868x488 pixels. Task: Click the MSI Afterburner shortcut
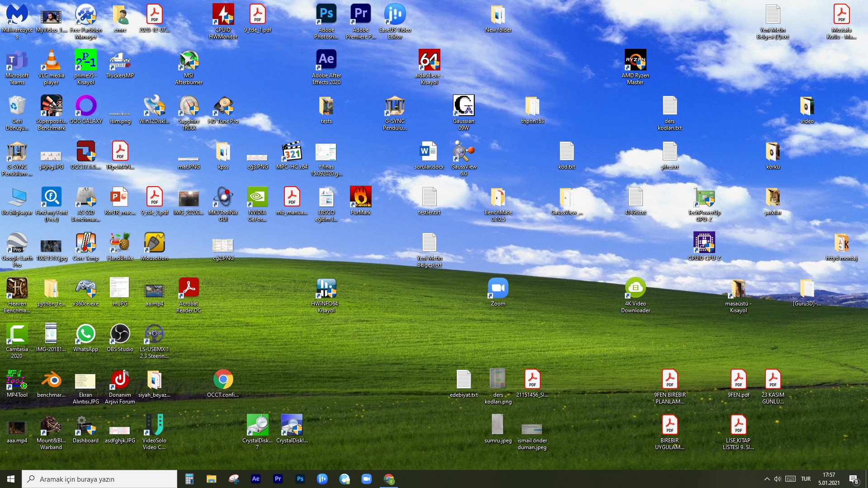pyautogui.click(x=189, y=60)
